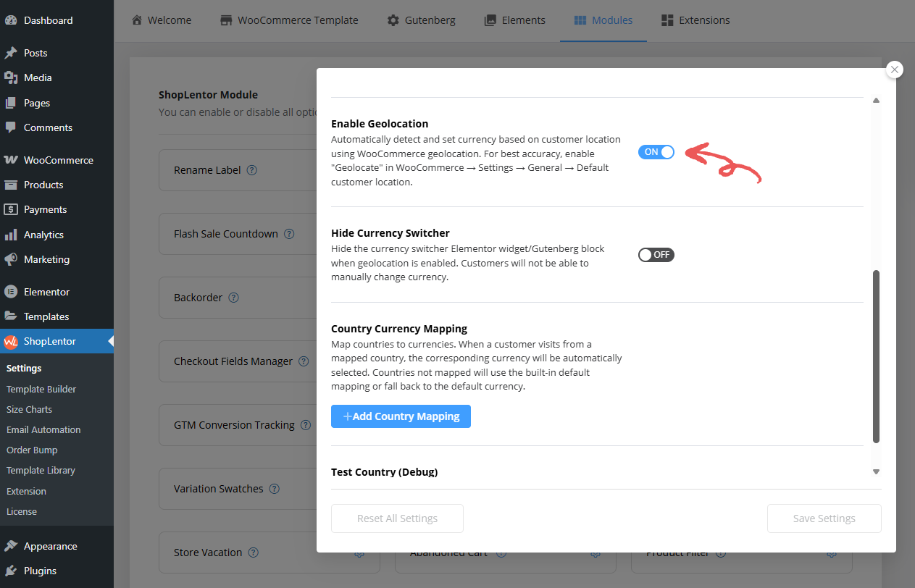Click the Rename Label help icon
The width and height of the screenshot is (915, 588).
(x=251, y=169)
